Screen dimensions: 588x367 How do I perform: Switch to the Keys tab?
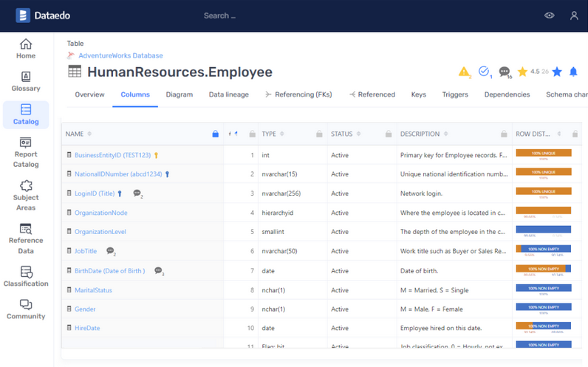[x=419, y=95]
